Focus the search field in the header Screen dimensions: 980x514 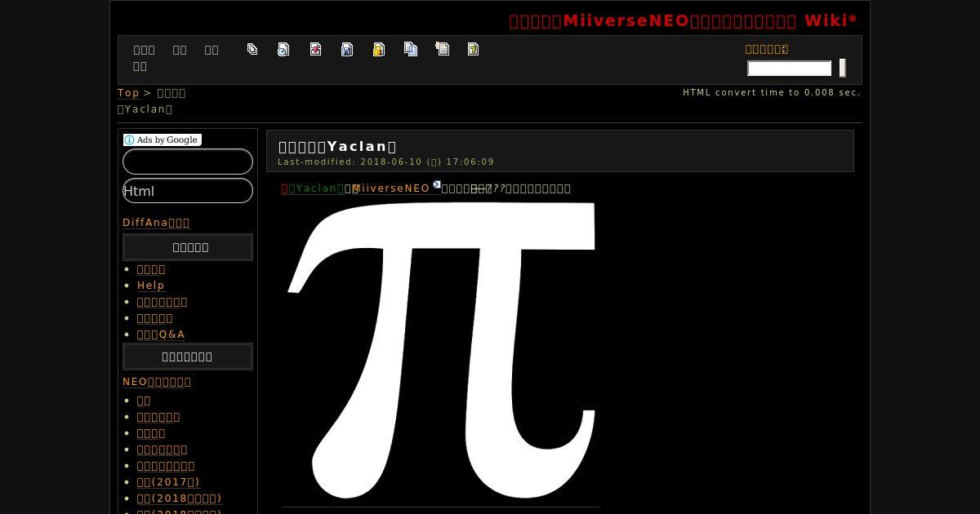790,69
